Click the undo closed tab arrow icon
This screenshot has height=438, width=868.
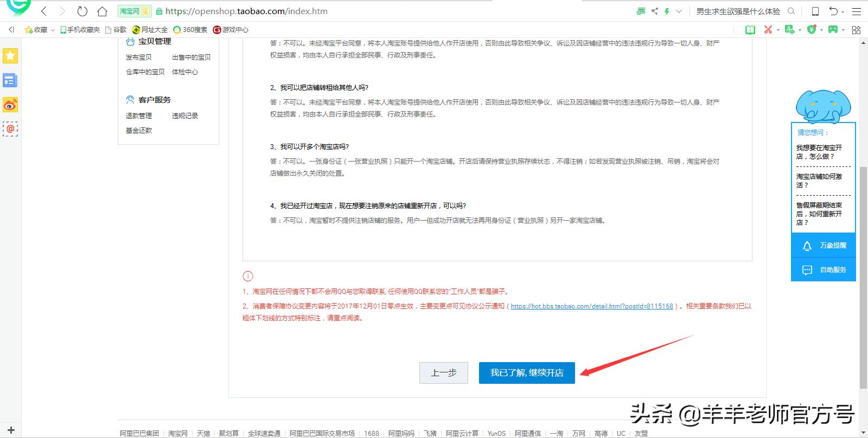[833, 11]
